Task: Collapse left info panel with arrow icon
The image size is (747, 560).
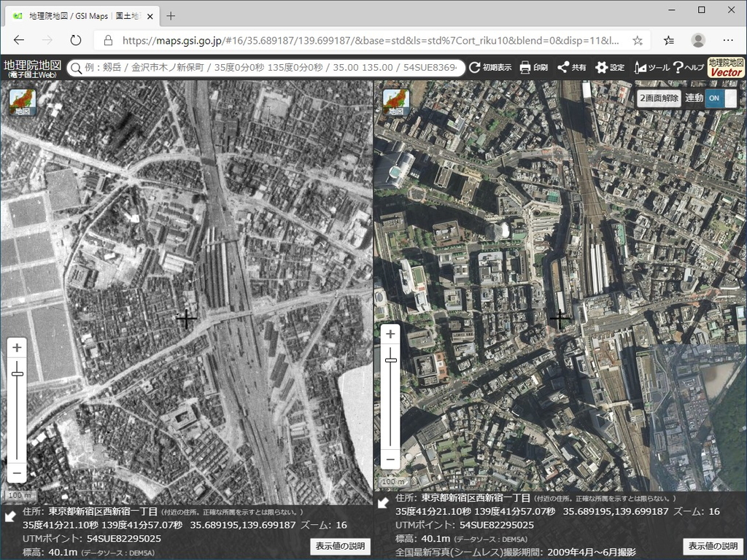Action: [x=9, y=517]
